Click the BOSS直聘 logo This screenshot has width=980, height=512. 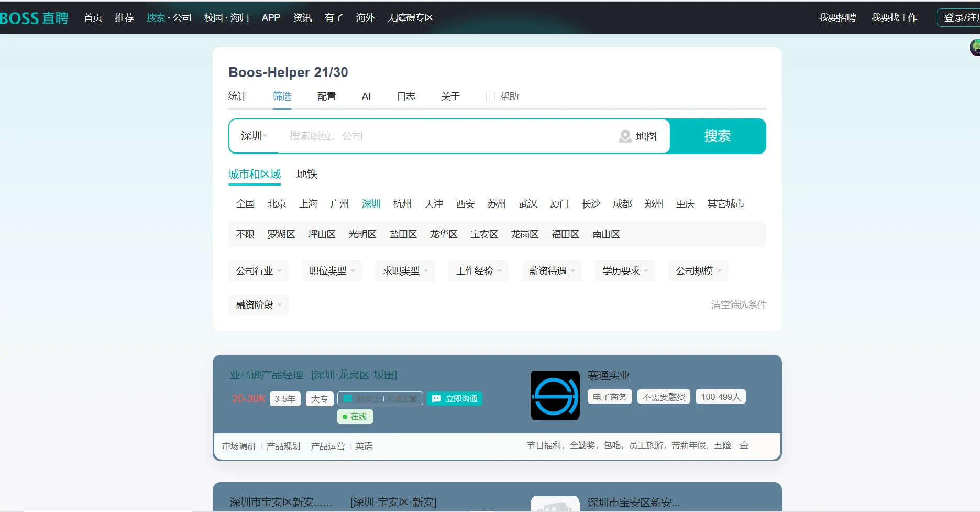tap(34, 17)
